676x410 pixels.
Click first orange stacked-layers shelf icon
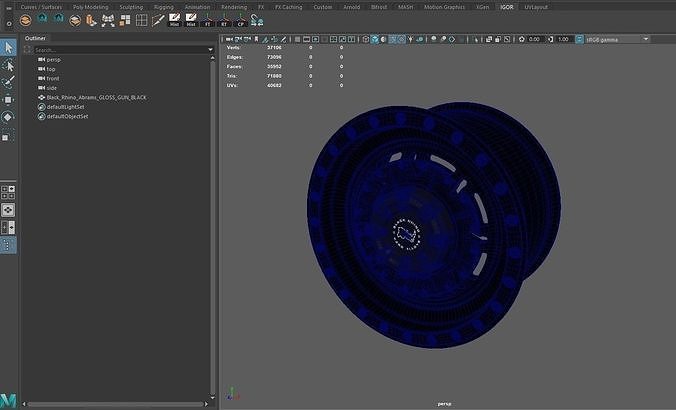point(25,20)
